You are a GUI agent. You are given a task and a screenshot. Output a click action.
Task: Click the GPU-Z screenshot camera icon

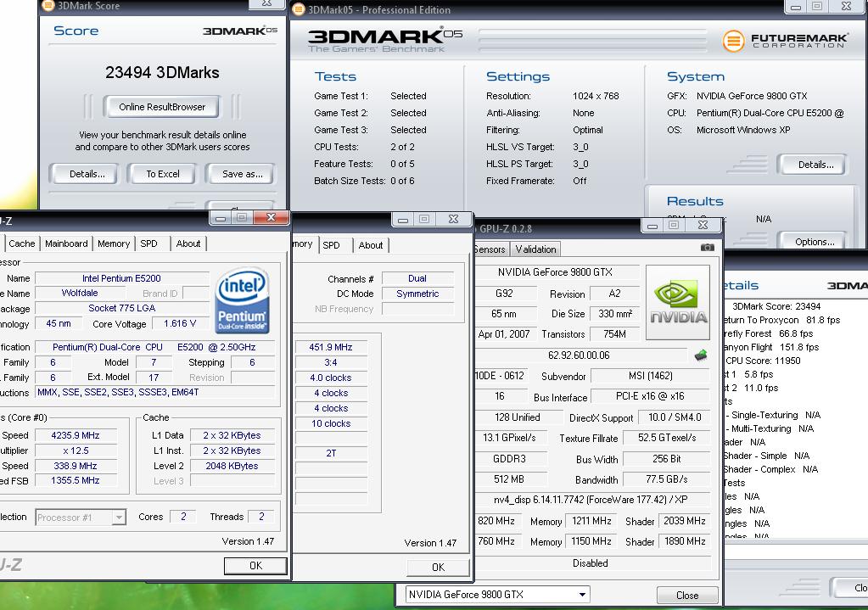(707, 248)
